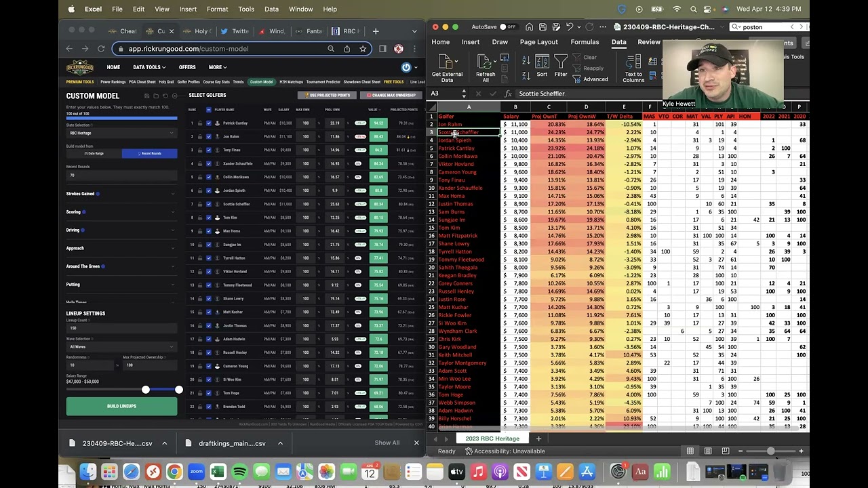This screenshot has width=868, height=488.
Task: Open the Chrome side panel icon
Action: pyautogui.click(x=382, y=49)
